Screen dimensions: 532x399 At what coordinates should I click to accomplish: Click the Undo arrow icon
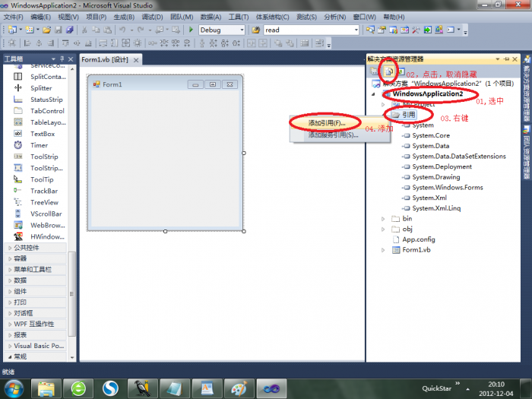[122, 30]
